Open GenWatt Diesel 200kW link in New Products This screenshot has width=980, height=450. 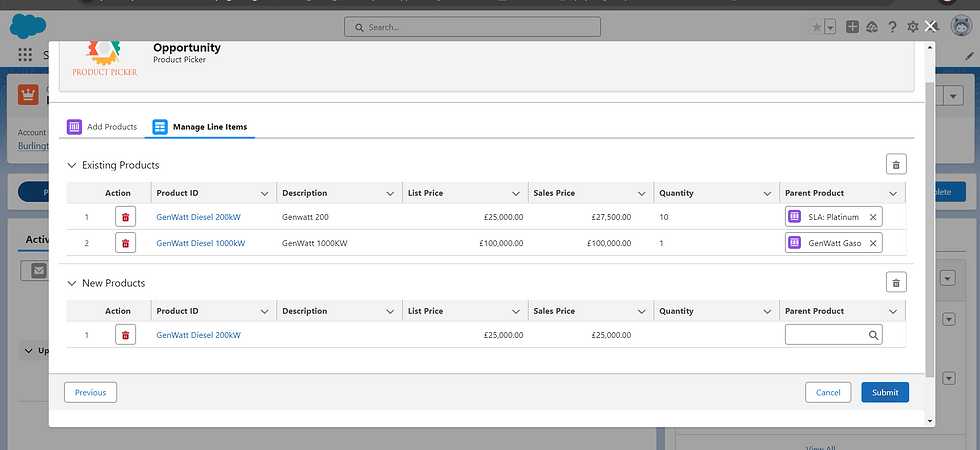(x=198, y=335)
